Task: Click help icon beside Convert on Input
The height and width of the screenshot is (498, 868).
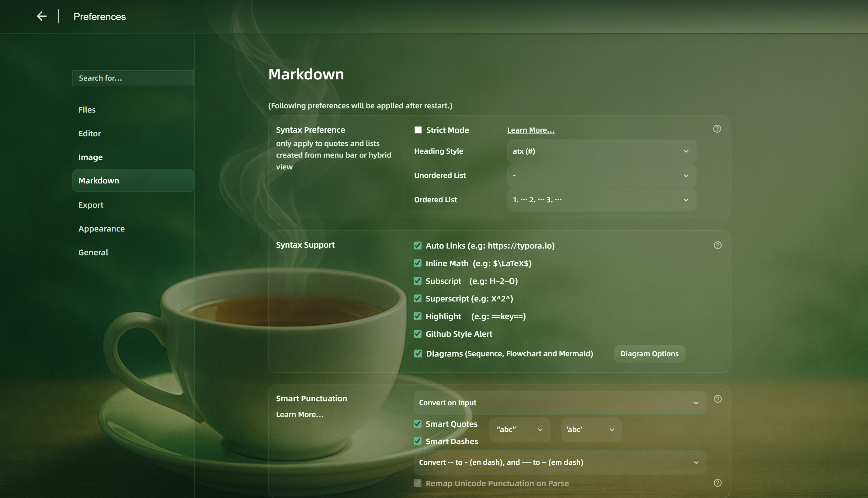Action: pyautogui.click(x=717, y=399)
